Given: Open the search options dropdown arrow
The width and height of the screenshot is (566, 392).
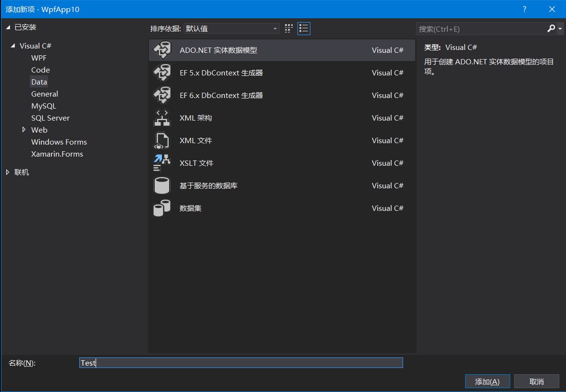Looking at the screenshot, I should pos(560,28).
